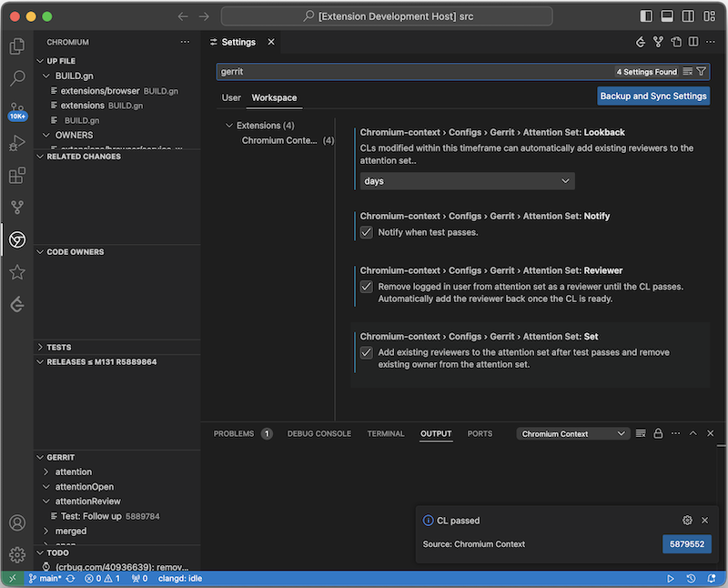Click the main* branch in status bar

tap(45, 579)
